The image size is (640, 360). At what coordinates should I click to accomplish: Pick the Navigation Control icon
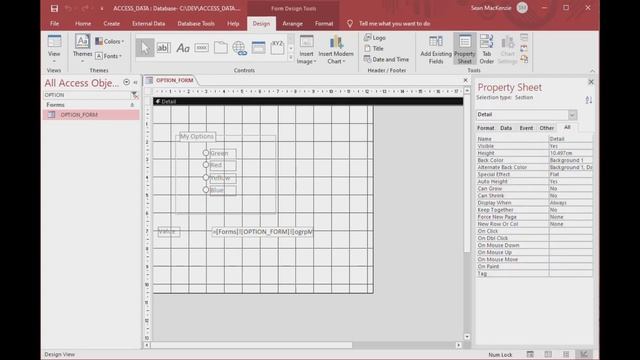click(258, 48)
